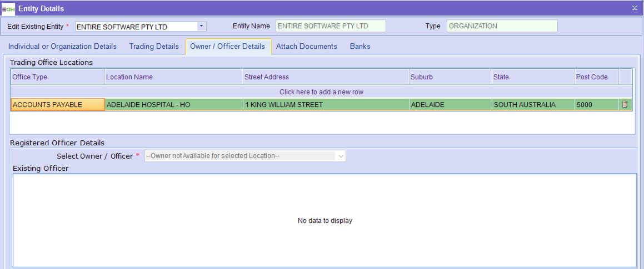Select the Owner / Officer Details tab
Image resolution: width=644 pixels, height=269 pixels.
click(227, 47)
